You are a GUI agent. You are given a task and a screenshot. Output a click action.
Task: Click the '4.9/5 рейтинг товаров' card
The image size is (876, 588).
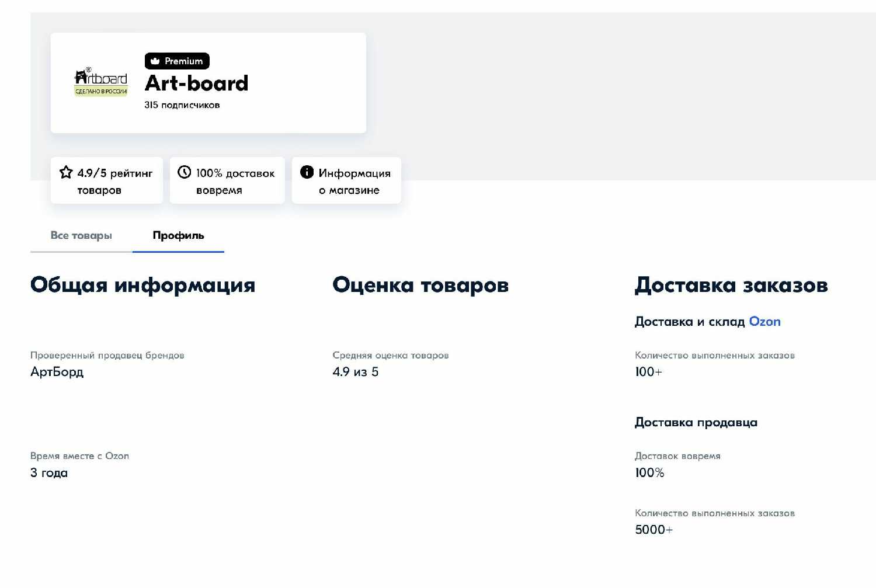click(x=107, y=180)
